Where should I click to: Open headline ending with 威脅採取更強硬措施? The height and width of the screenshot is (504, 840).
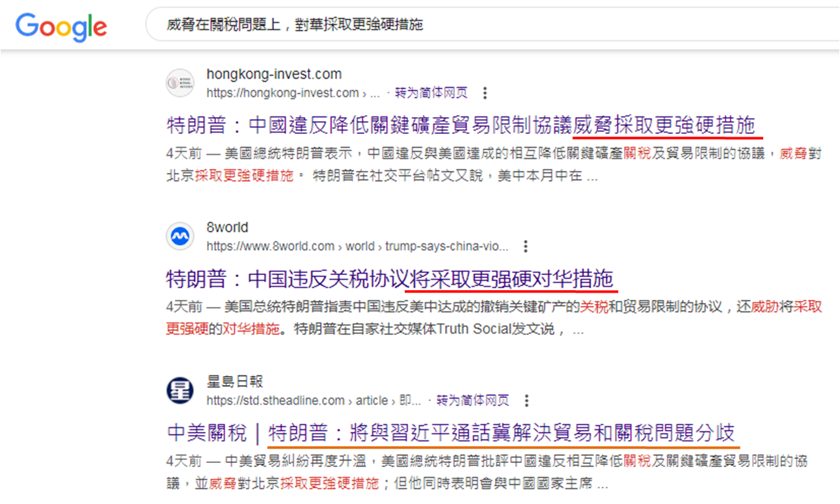(x=461, y=126)
